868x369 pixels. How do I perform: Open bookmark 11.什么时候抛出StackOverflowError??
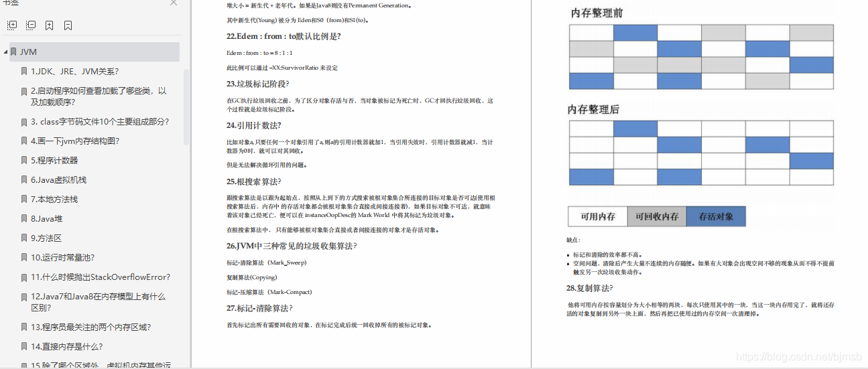[x=101, y=277]
